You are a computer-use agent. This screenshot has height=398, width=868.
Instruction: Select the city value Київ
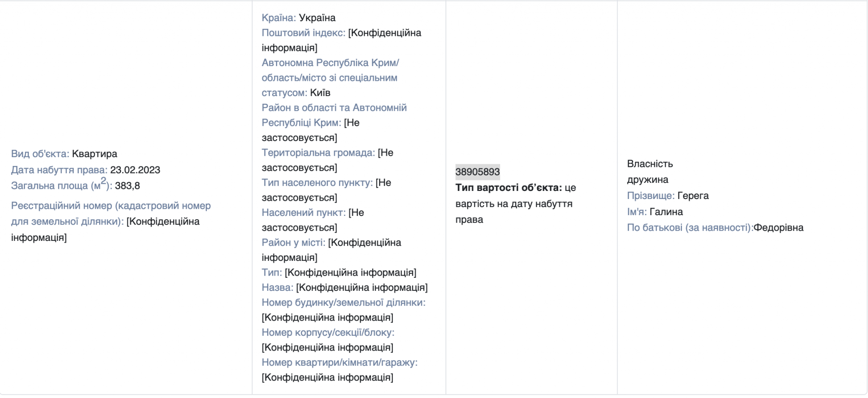pyautogui.click(x=320, y=93)
